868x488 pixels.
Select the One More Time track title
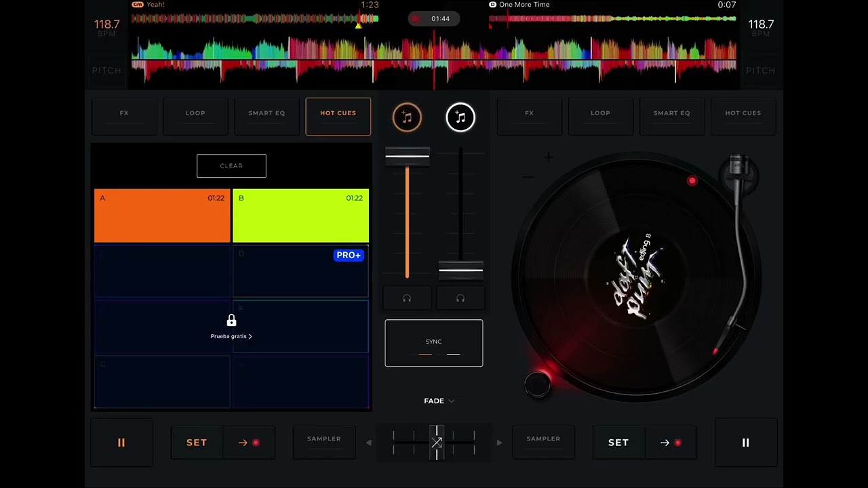coord(524,5)
